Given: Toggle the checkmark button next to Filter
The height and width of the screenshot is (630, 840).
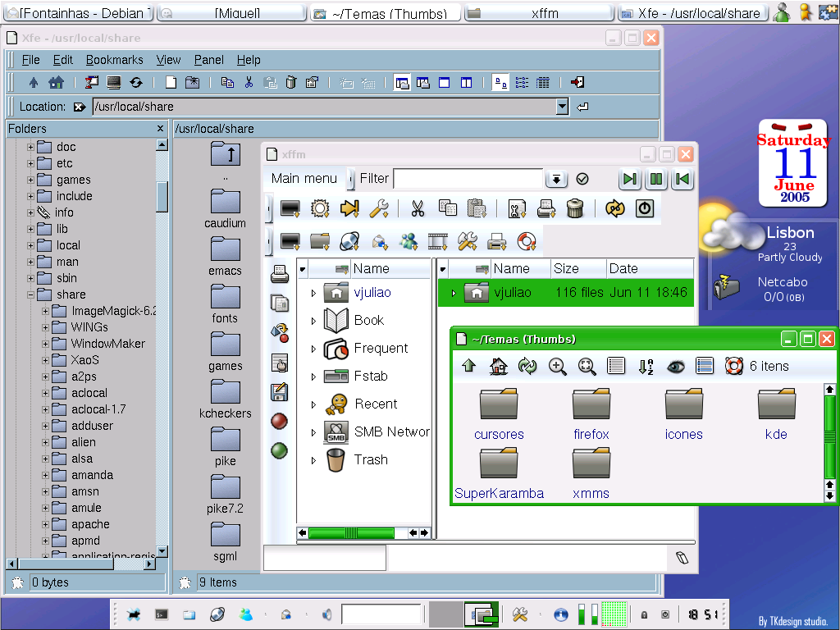Looking at the screenshot, I should pos(582,179).
